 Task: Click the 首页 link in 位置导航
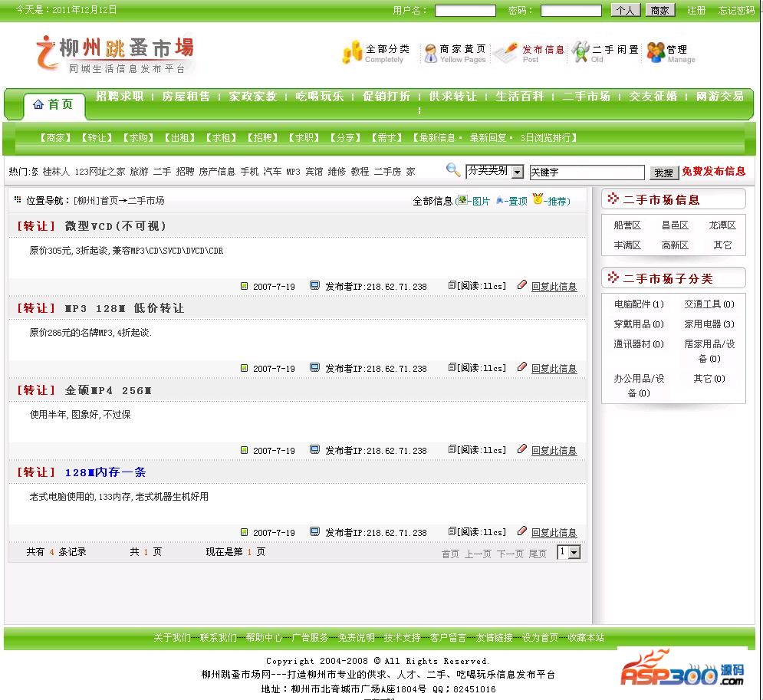point(109,200)
